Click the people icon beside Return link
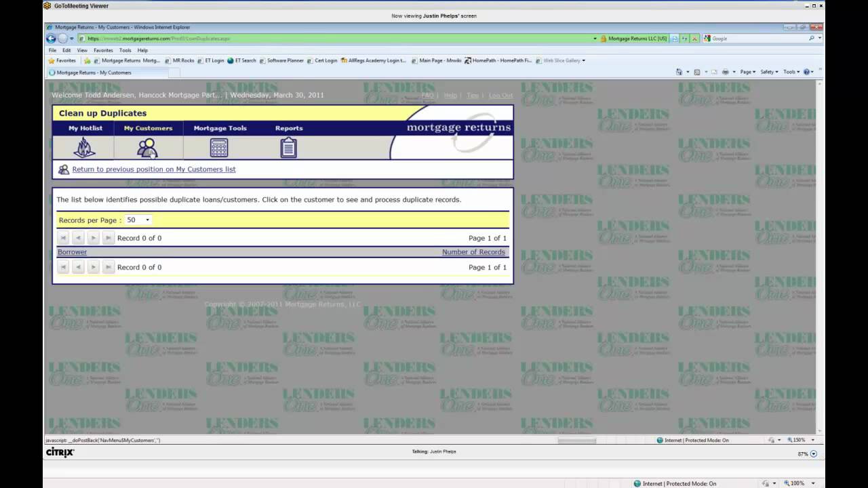 tap(64, 169)
